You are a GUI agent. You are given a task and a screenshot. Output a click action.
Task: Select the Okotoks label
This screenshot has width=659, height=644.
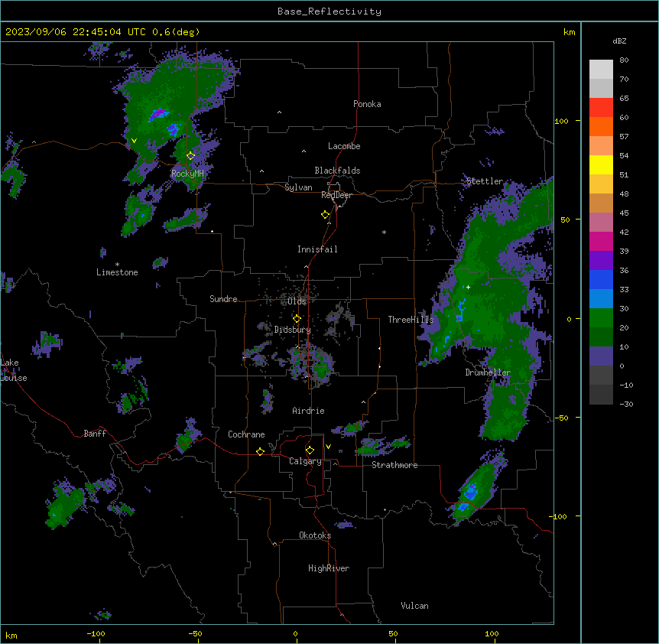click(x=315, y=535)
